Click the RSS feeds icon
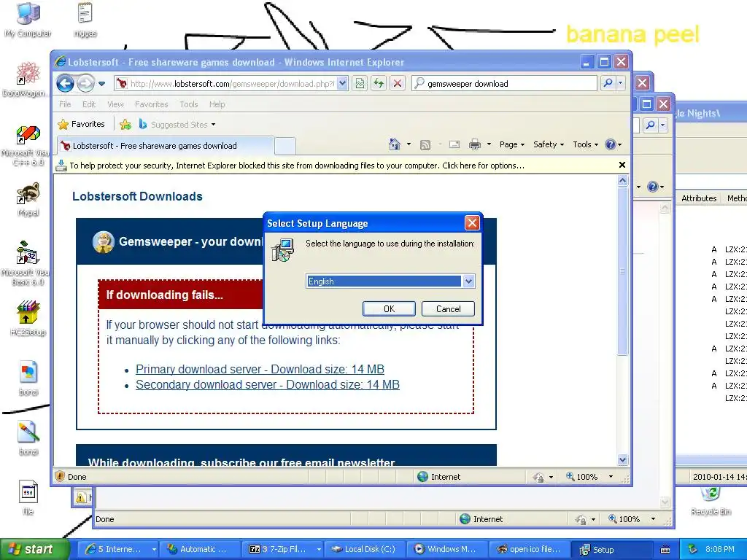The image size is (747, 560). [425, 144]
